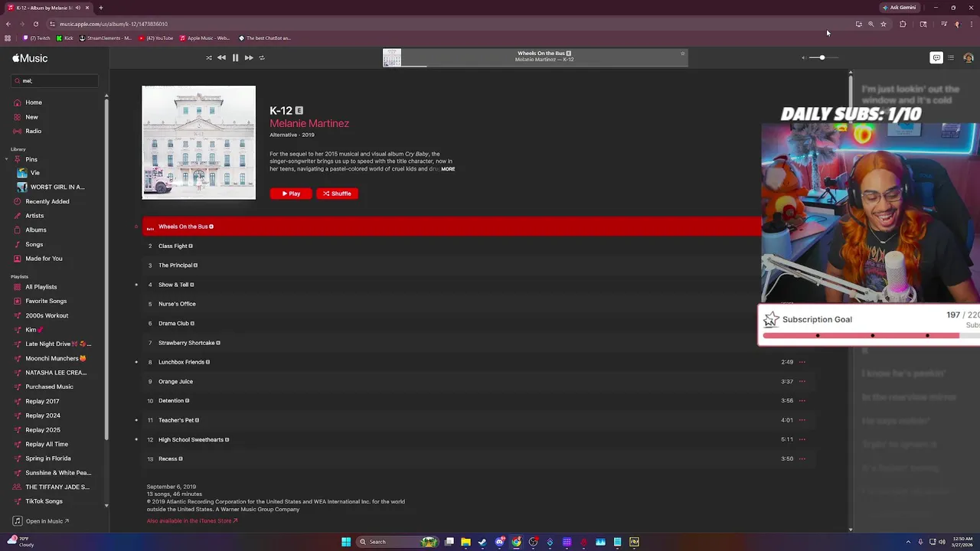Open Recently Added in Library
This screenshot has width=980, height=551.
[47, 201]
